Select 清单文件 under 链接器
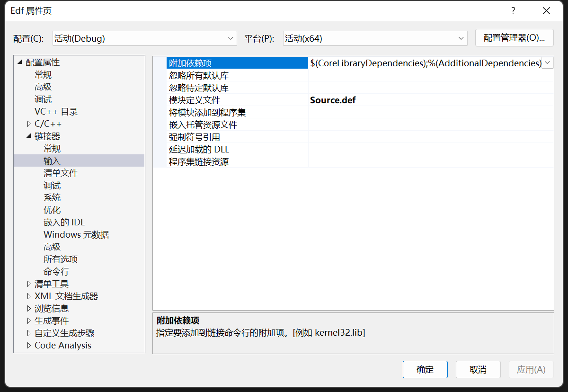Image resolution: width=568 pixels, height=392 pixels. point(61,173)
